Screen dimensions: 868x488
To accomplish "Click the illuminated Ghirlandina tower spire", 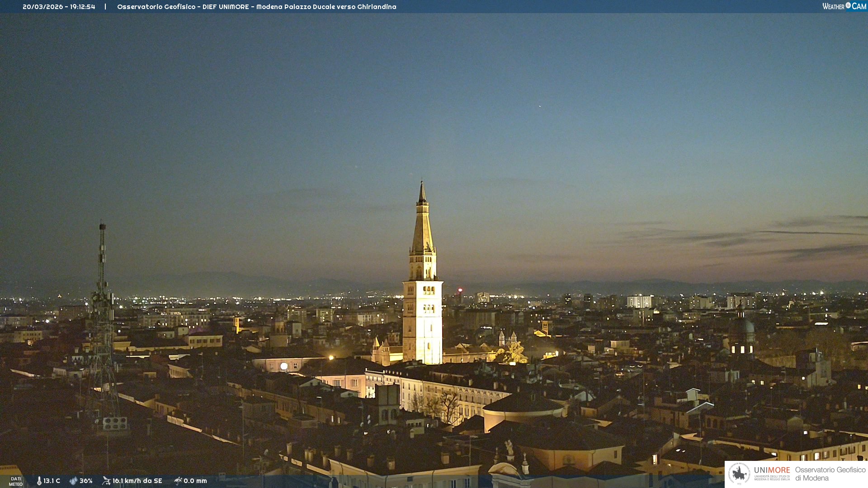I will (422, 226).
